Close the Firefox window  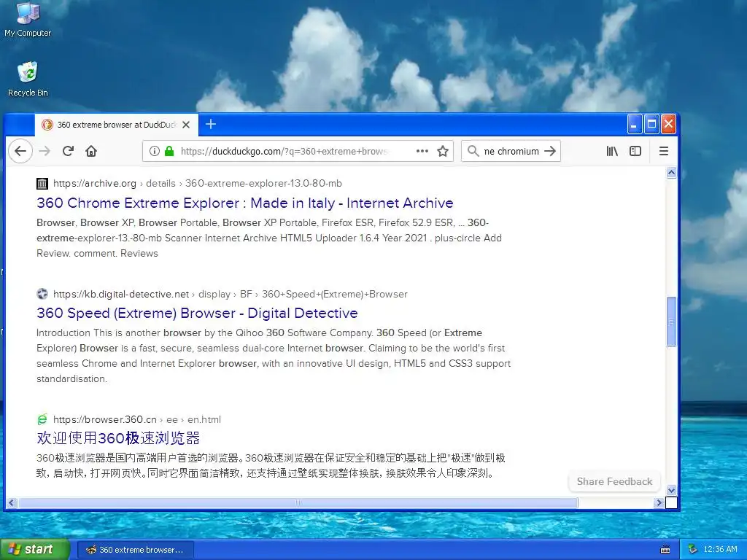(x=668, y=125)
